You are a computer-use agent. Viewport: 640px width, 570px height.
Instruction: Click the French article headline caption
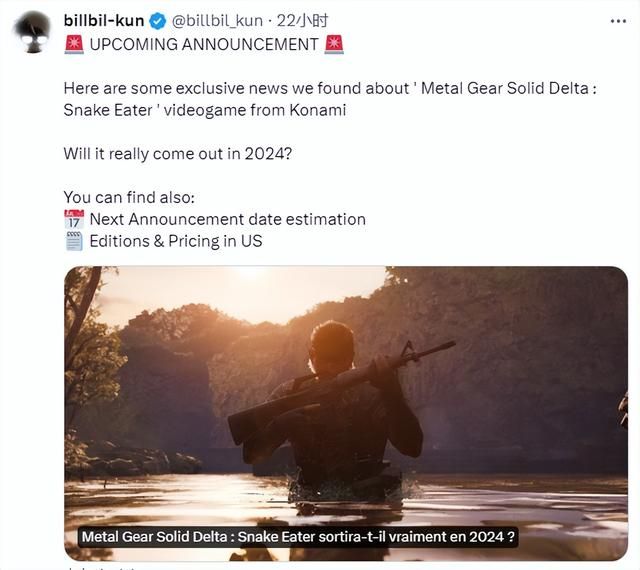(x=298, y=537)
